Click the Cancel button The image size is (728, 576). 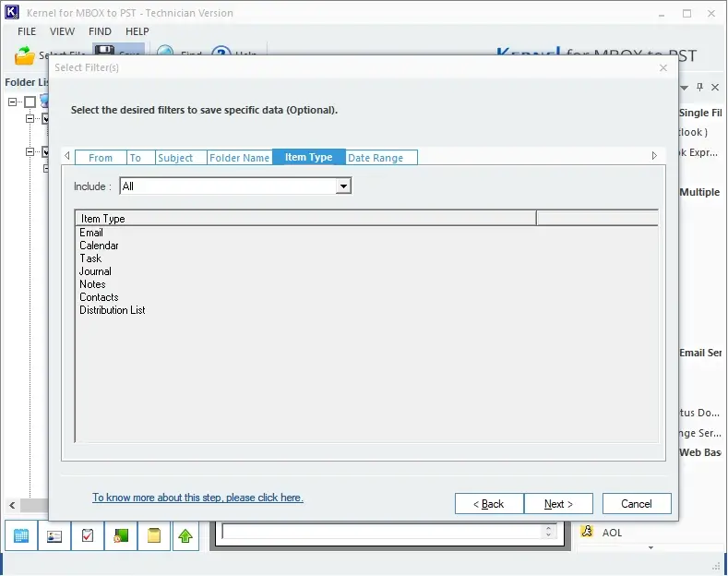[x=637, y=504]
